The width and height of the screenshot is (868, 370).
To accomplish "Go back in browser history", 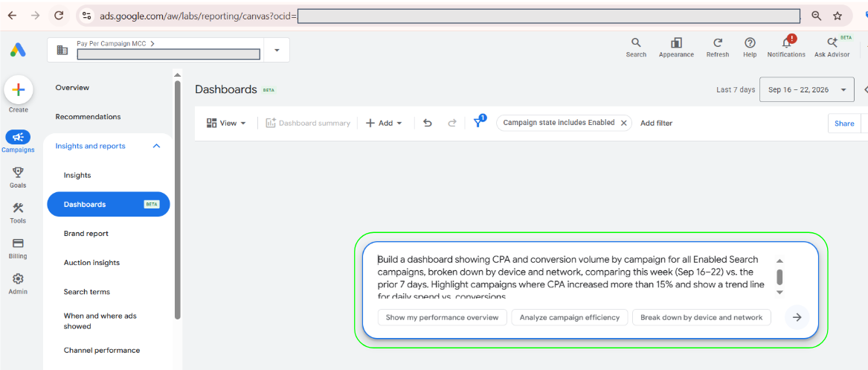I will tap(12, 16).
